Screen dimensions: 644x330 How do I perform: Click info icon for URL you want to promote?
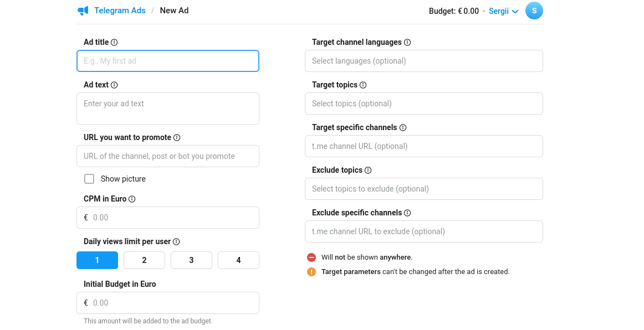click(177, 138)
